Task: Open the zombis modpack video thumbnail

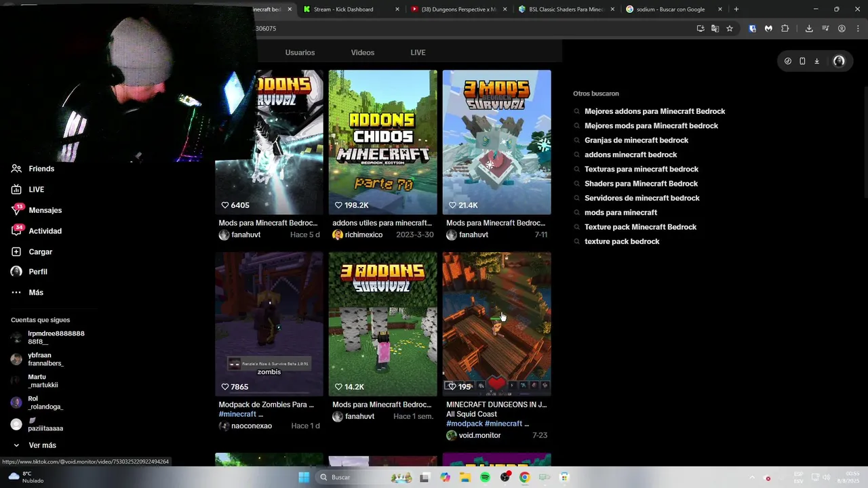Action: 269,324
